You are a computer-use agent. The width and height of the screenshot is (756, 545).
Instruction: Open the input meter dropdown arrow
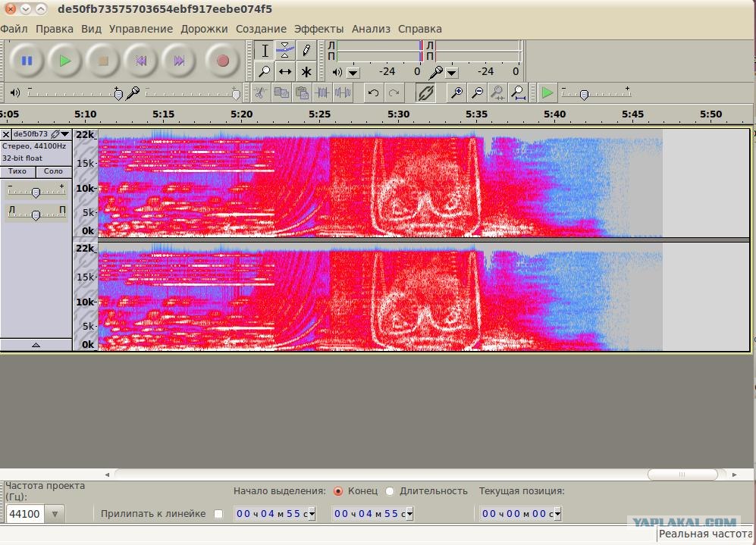tap(452, 73)
